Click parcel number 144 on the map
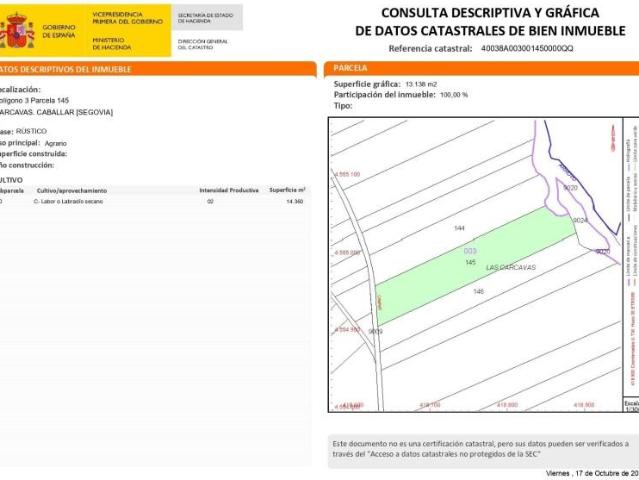Screen dimensions: 639x480 (459, 228)
